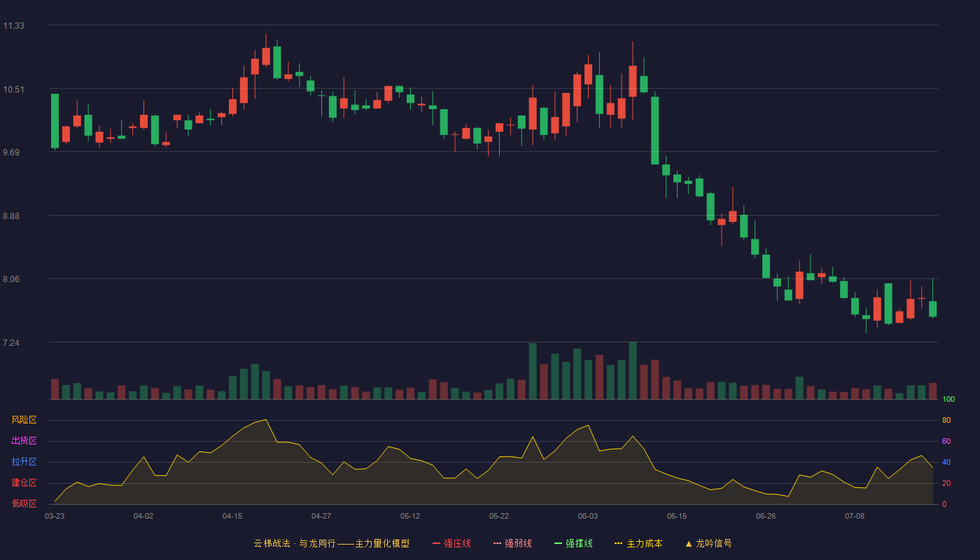Select the 建仓区 zone label
The image size is (980, 560).
coord(24,483)
